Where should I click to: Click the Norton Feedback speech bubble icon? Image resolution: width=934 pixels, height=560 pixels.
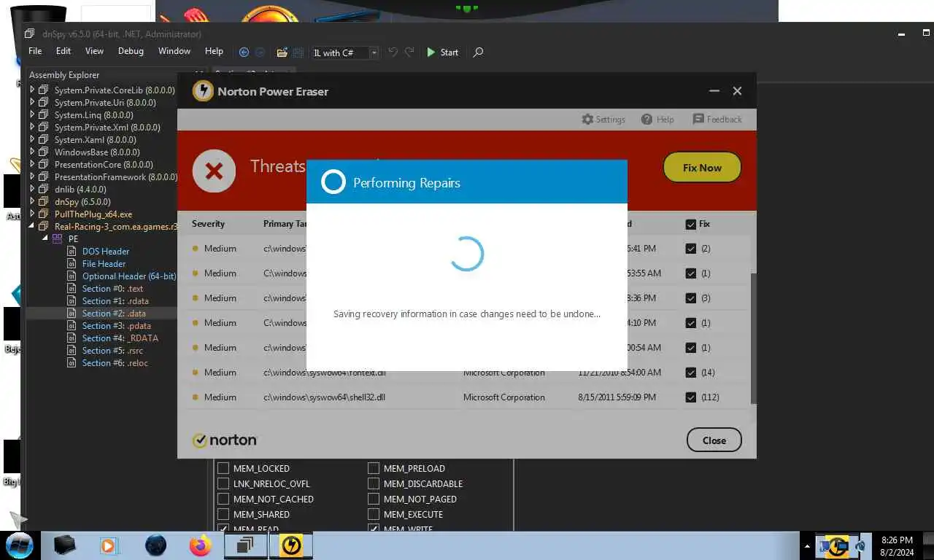698,119
